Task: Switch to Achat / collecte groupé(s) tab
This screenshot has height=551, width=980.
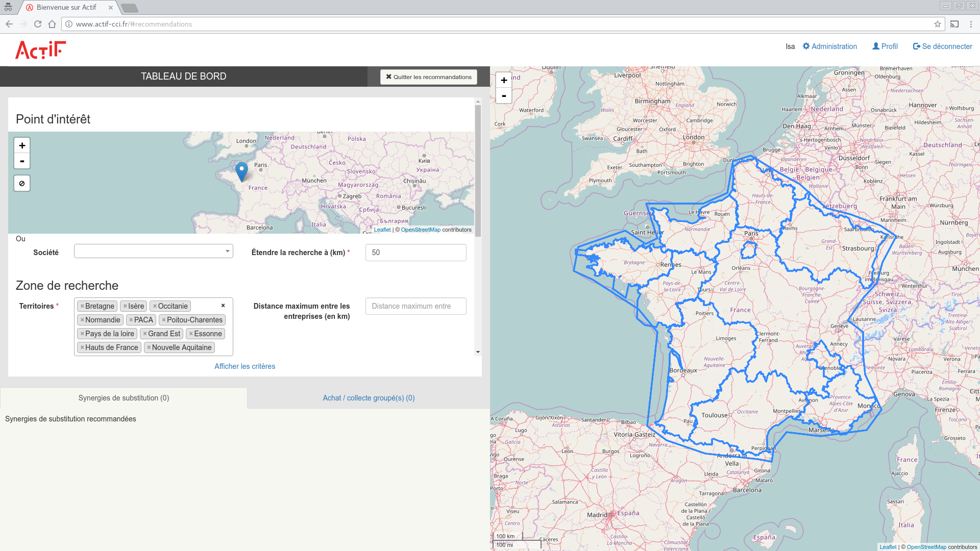Action: [x=369, y=398]
